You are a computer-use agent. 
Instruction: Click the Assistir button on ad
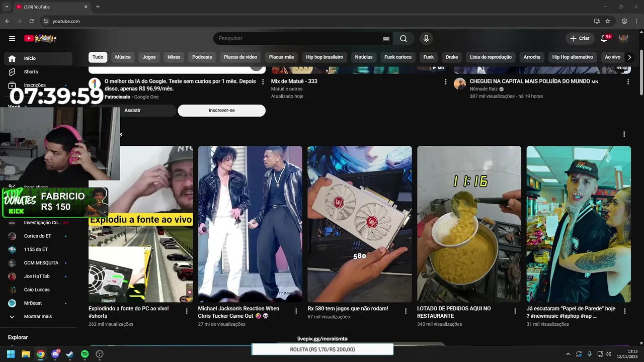point(132,111)
